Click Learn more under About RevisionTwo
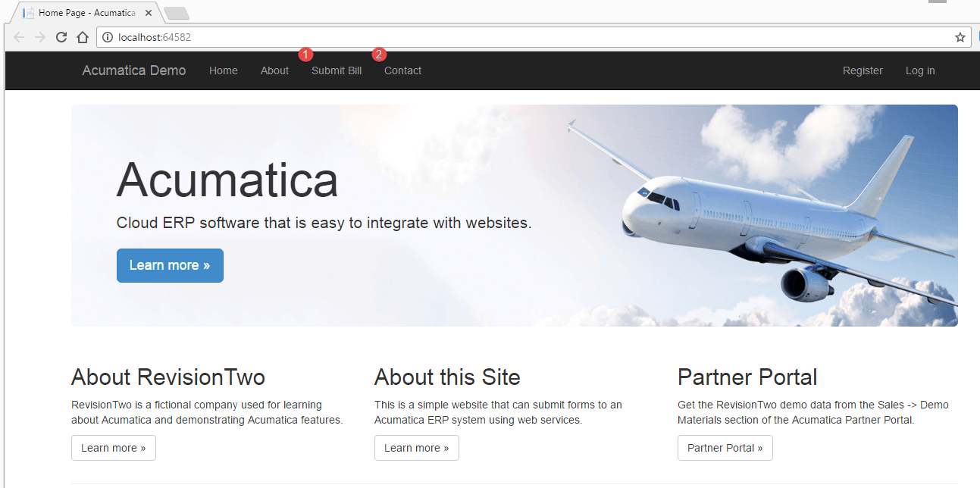Image resolution: width=980 pixels, height=488 pixels. point(114,448)
